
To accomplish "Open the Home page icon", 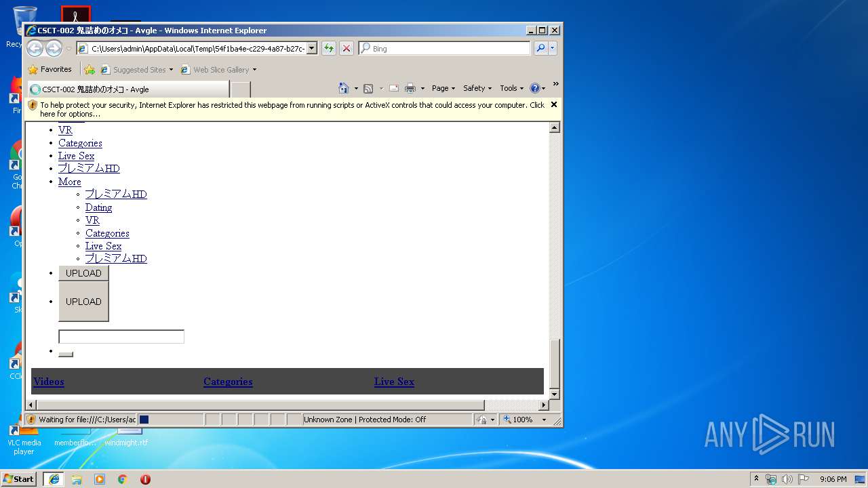I will 344,88.
